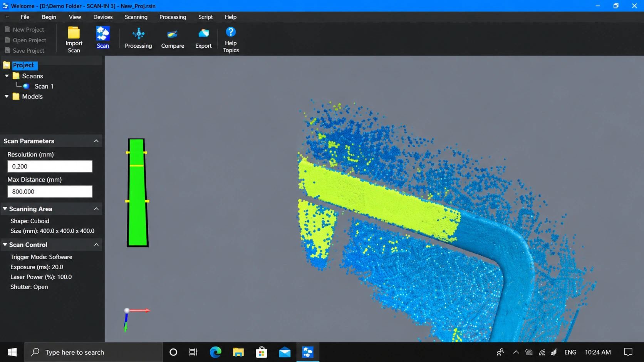Click Open Project in toolbar

click(x=25, y=40)
